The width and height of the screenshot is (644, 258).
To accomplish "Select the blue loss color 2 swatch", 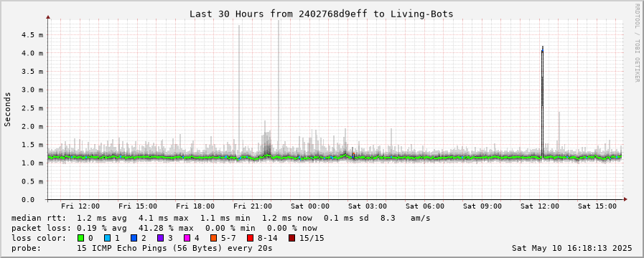I will point(134,238).
